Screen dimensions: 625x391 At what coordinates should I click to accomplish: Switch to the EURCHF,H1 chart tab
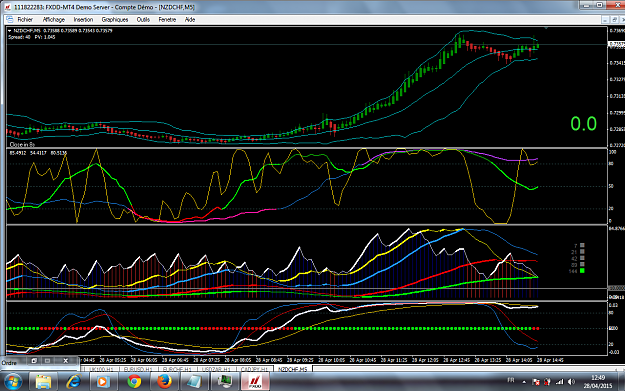point(177,369)
